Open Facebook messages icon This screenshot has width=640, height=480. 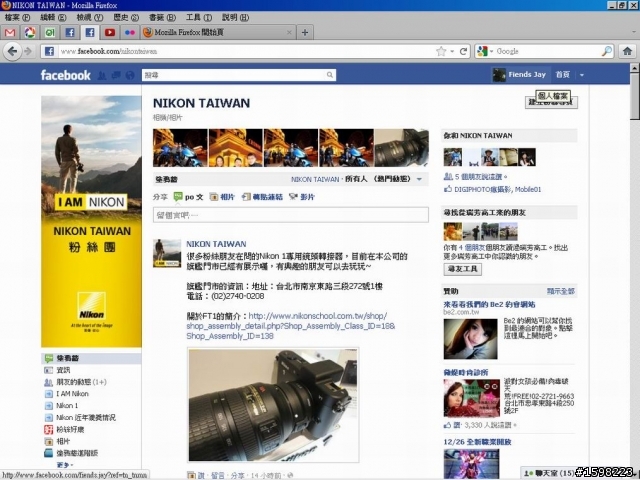[x=116, y=75]
